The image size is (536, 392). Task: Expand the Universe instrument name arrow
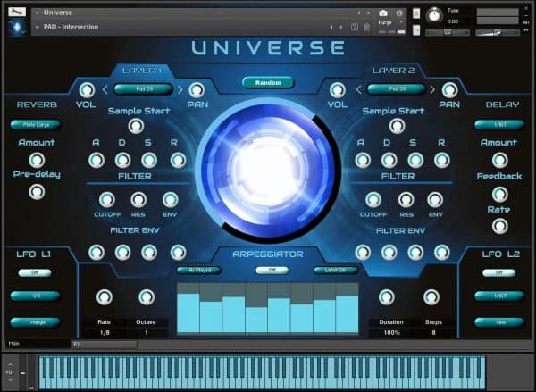[38, 13]
